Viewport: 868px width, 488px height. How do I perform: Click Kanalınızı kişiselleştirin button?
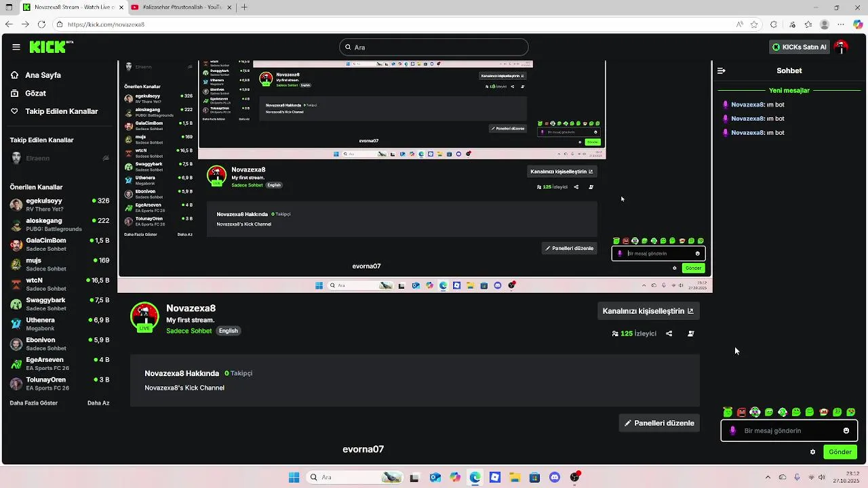click(x=648, y=311)
